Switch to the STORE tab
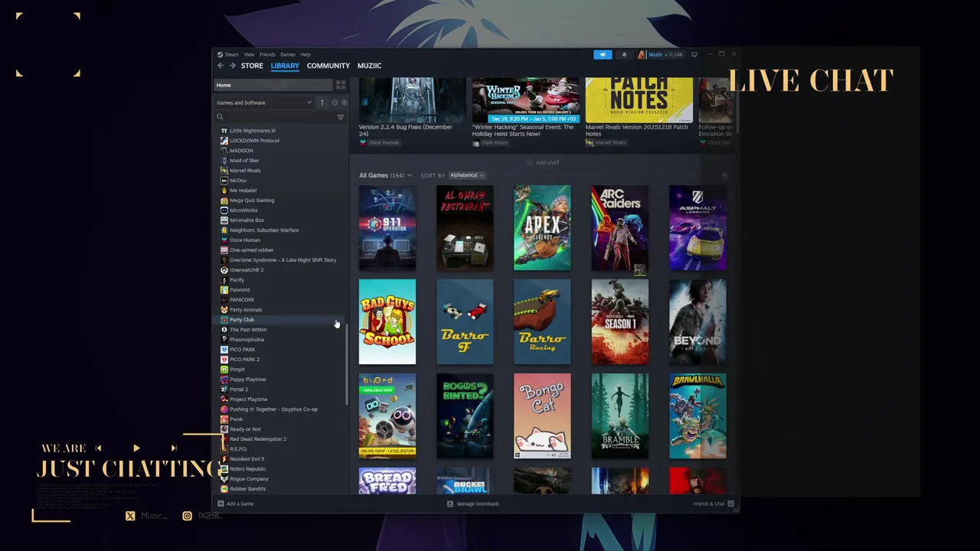The width and height of the screenshot is (980, 551). (252, 66)
